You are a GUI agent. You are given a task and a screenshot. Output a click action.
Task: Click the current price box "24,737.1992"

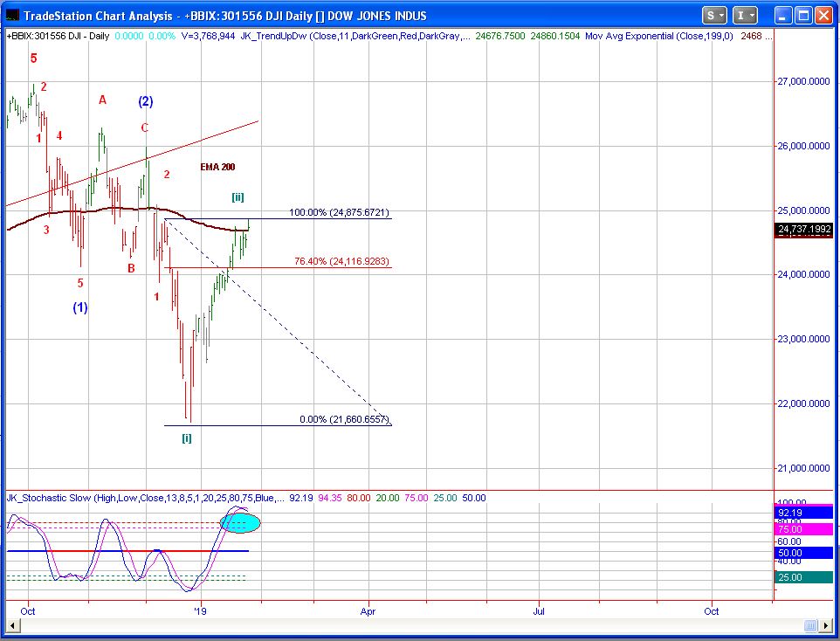pos(804,230)
